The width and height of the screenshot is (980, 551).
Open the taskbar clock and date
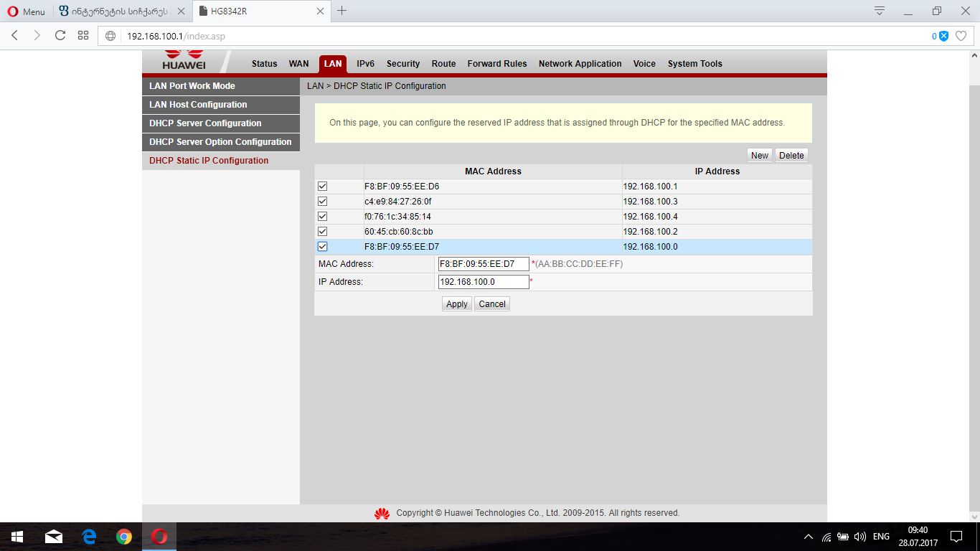click(x=918, y=537)
